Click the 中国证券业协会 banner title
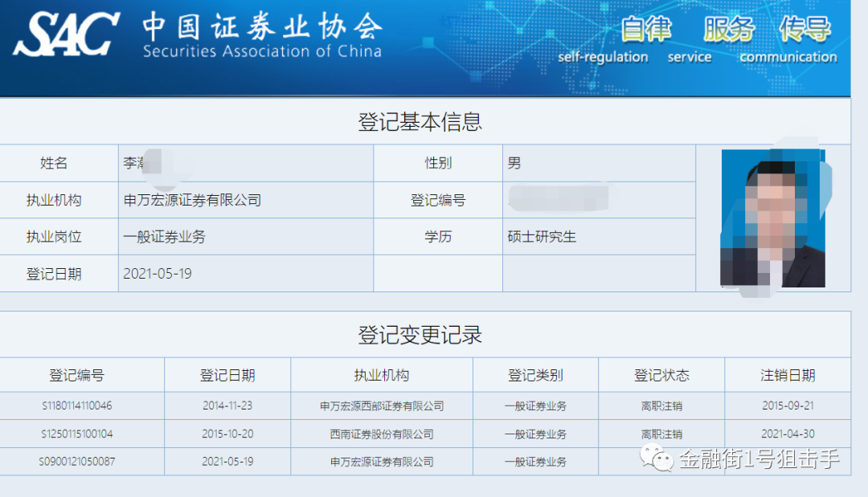868x497 pixels. pyautogui.click(x=262, y=26)
